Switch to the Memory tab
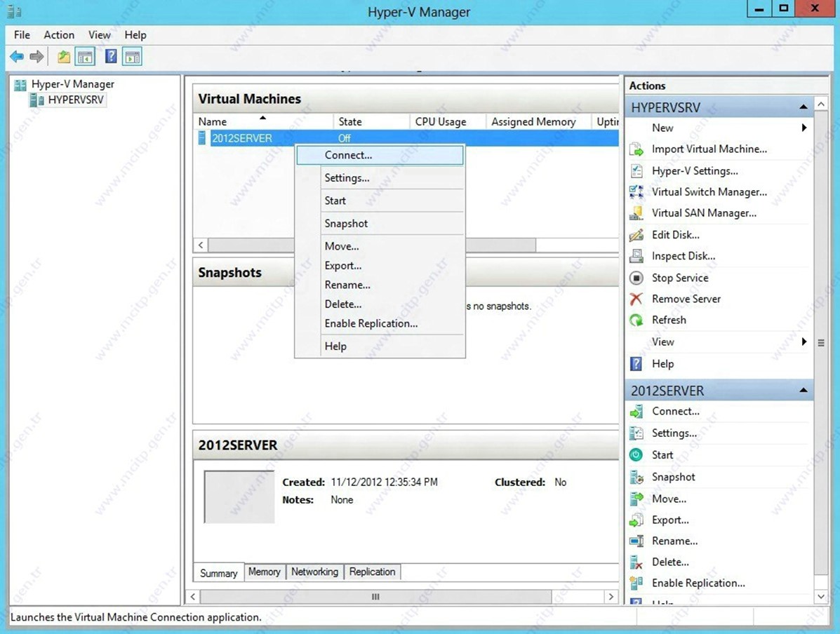Viewport: 840px width, 634px height. 265,572
